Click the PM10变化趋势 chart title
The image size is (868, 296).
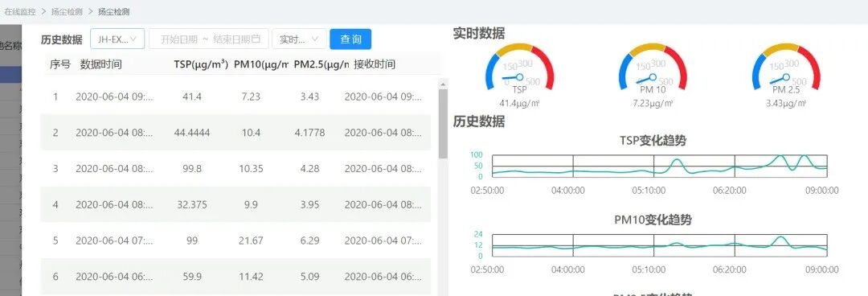653,220
